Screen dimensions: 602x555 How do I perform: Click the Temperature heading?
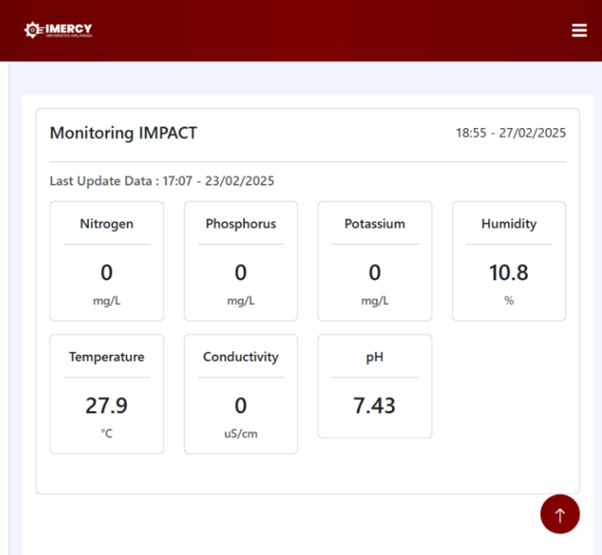click(x=107, y=357)
